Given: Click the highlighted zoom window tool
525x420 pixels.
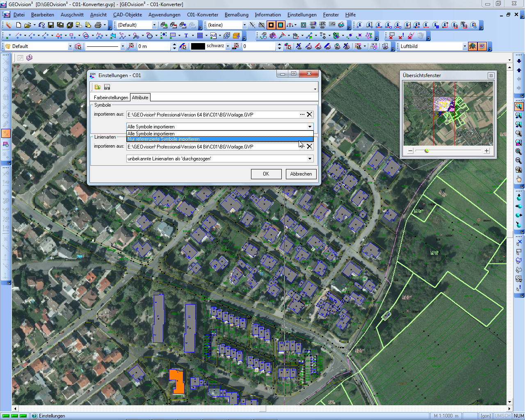Looking at the screenshot, I should point(519,107).
